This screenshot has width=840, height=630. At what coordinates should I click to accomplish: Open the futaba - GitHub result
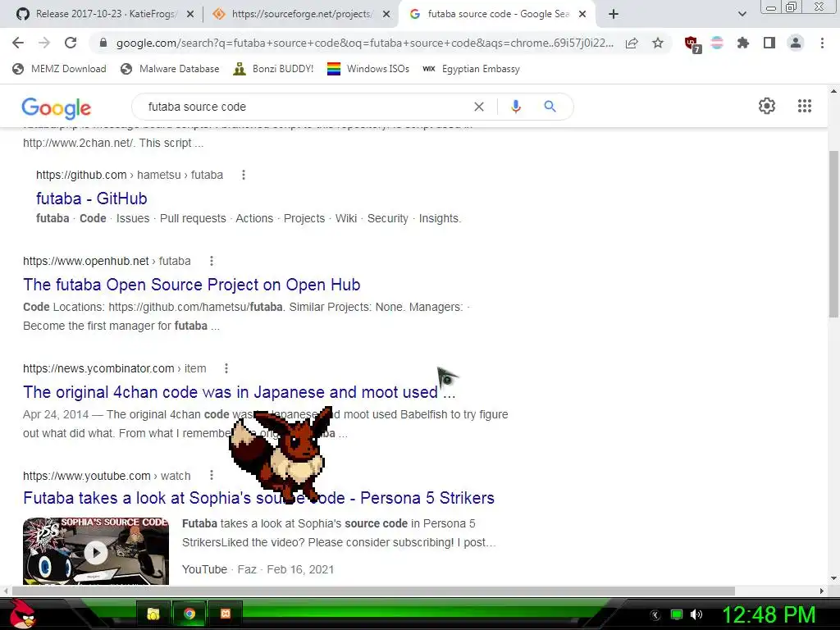[x=92, y=199]
